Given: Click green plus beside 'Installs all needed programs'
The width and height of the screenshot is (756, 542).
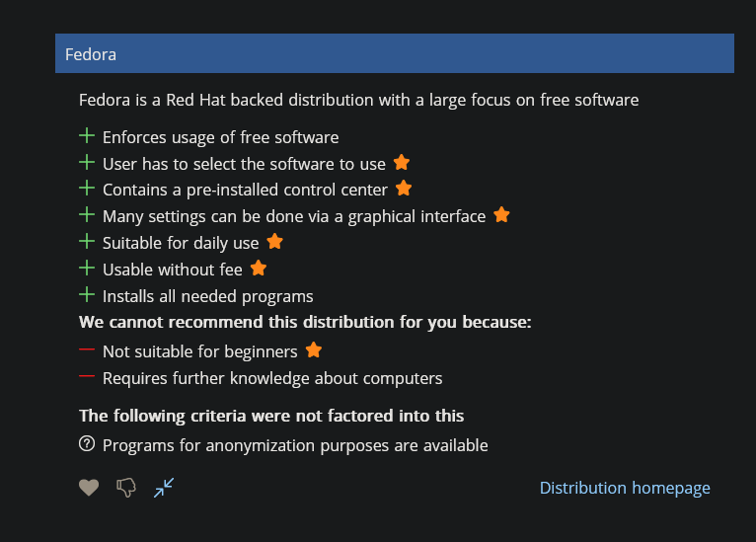Looking at the screenshot, I should point(87,295).
